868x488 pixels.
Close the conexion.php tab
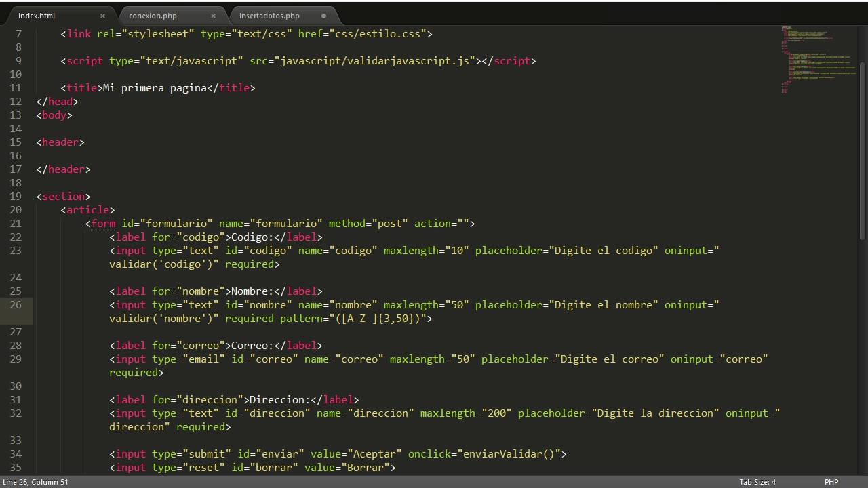(213, 16)
